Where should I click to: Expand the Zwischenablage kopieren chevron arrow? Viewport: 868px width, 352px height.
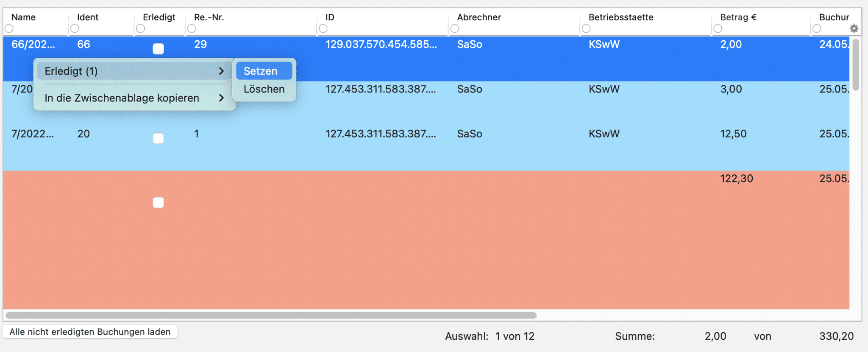click(221, 98)
